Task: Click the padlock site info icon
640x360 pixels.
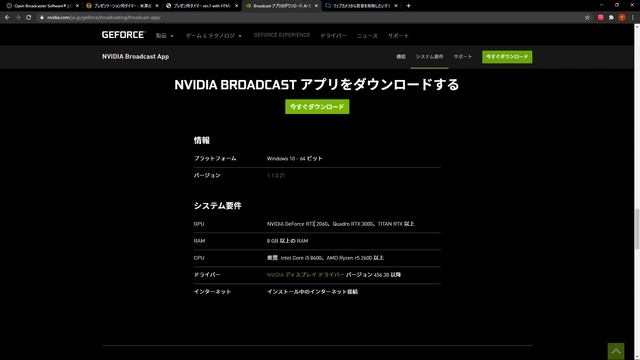Action: (x=42, y=18)
